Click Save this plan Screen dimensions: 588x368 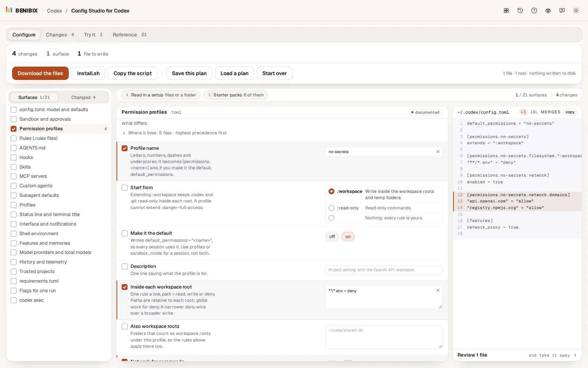tap(189, 73)
